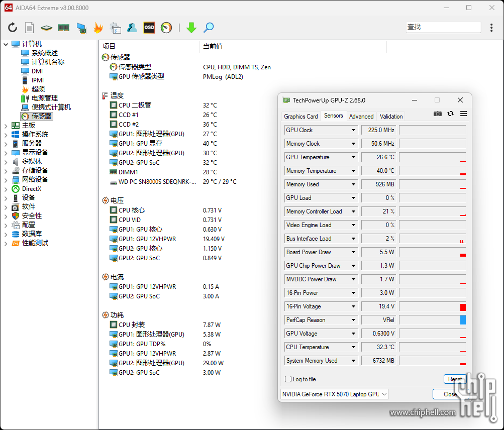Open GPU-Z hamburger menu icon

pyautogui.click(x=463, y=114)
